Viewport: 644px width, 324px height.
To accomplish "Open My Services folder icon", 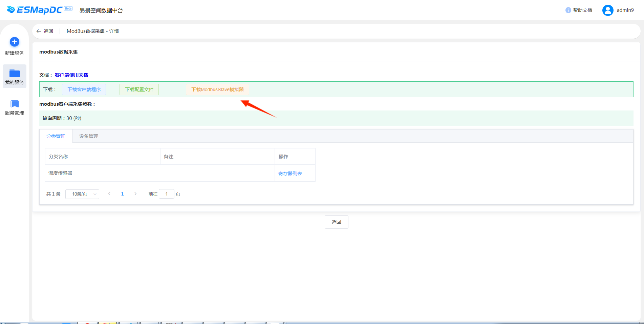I will (15, 73).
